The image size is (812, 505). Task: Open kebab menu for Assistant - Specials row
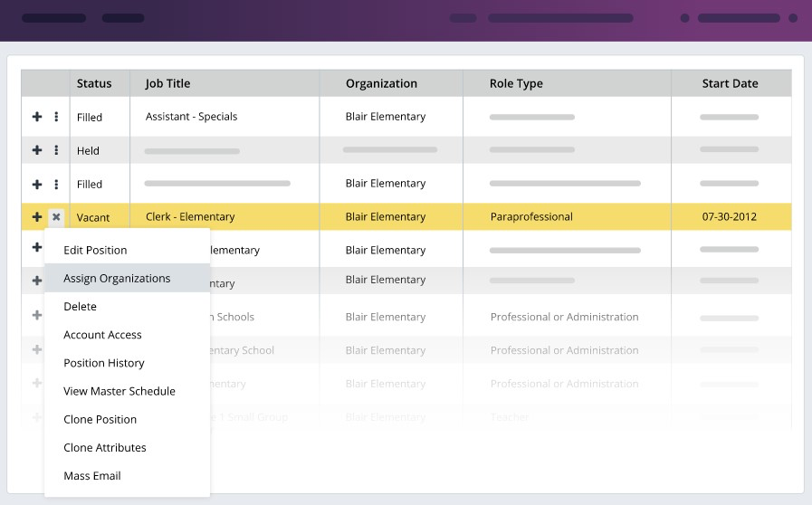[x=56, y=117]
